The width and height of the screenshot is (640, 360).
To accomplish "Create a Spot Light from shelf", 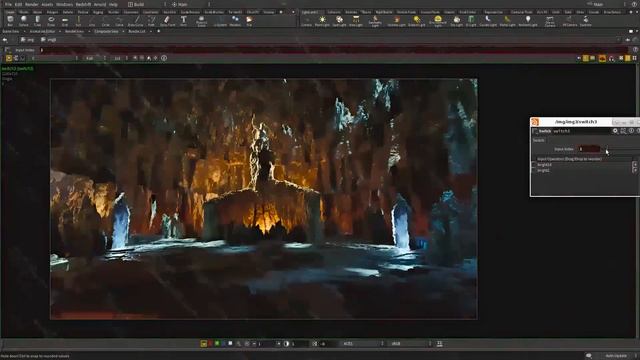I will pyautogui.click(x=339, y=21).
